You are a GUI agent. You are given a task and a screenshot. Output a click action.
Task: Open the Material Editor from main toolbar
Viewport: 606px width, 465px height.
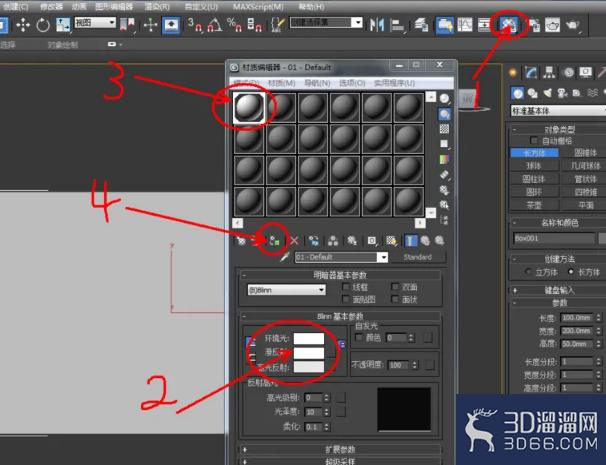[x=508, y=25]
